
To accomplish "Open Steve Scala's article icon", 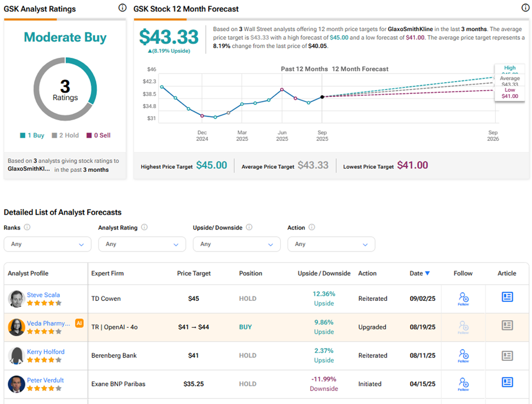I will tap(507, 297).
